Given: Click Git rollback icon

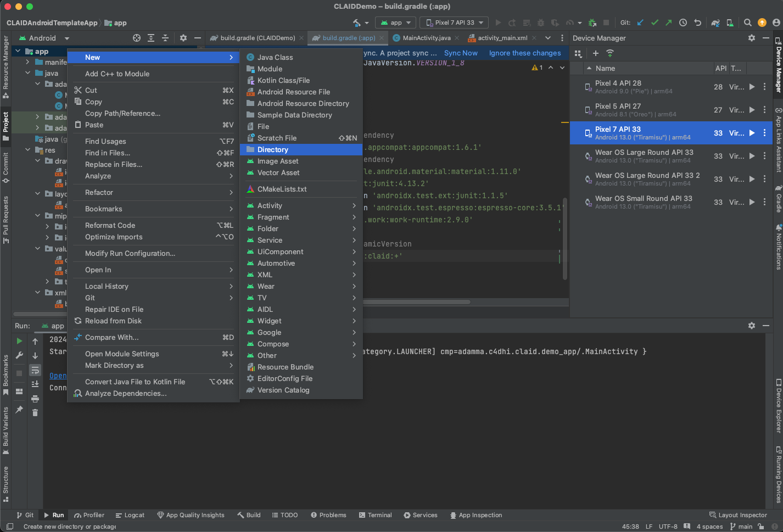Looking at the screenshot, I should coord(697,23).
